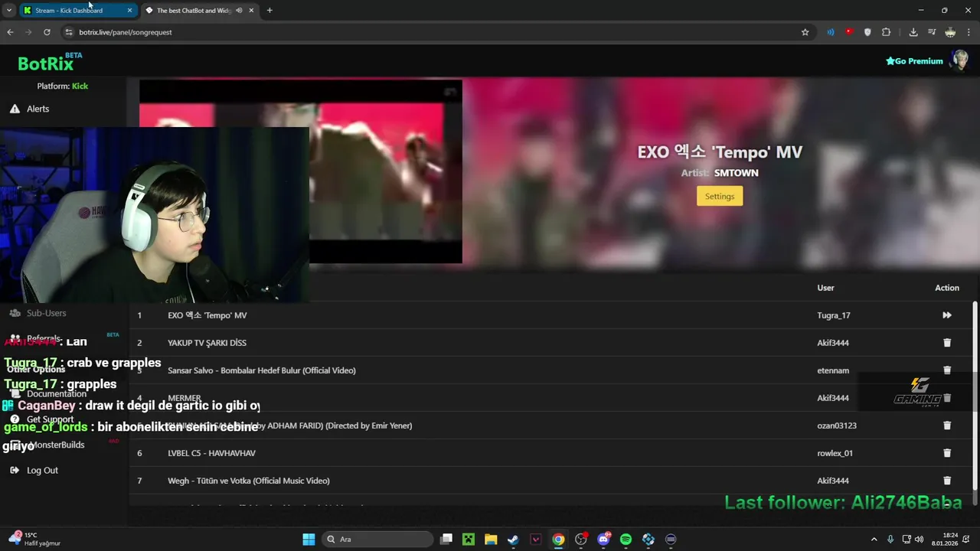
Task: Close The best ChatBot and Widgets tab
Action: pos(251,11)
